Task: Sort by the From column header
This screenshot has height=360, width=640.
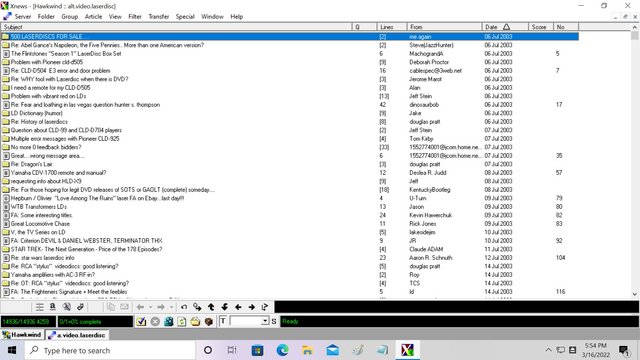Action: coord(444,27)
